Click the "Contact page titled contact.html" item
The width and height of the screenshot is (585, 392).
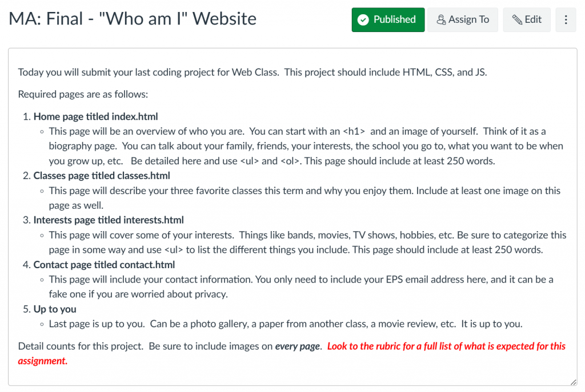tap(104, 265)
